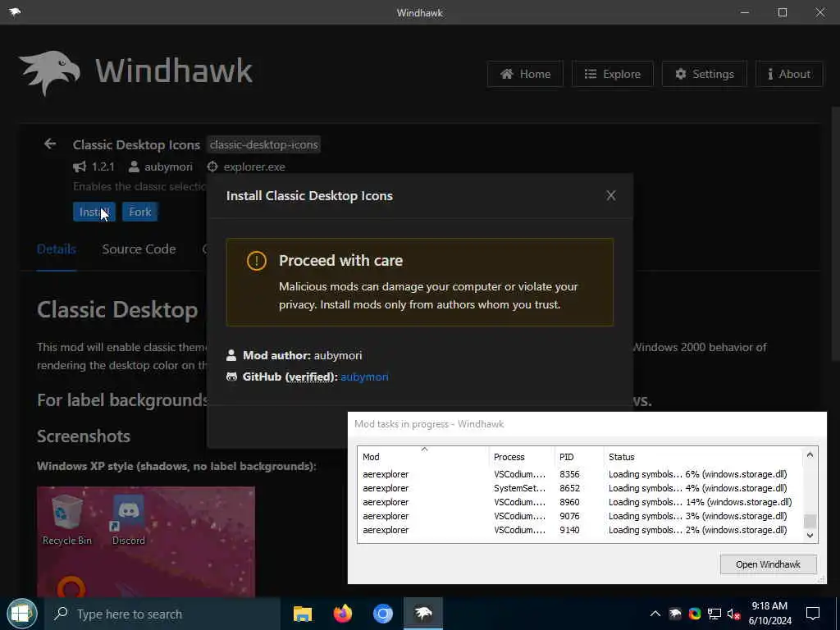
Task: Click the taskbar search box
Action: tap(162, 614)
